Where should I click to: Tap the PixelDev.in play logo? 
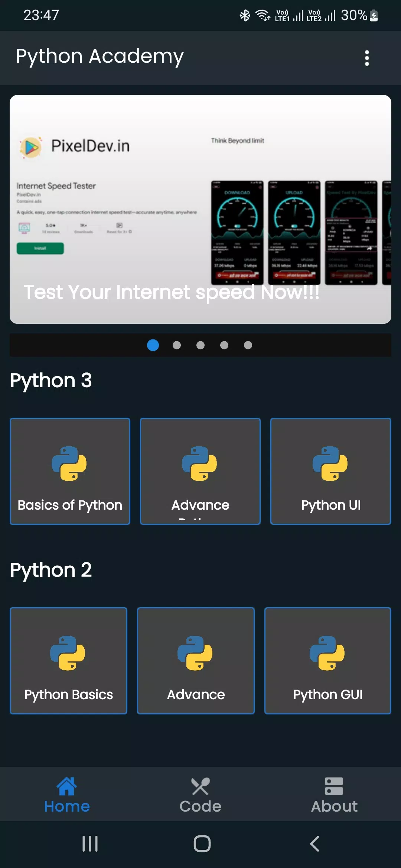coord(32,147)
